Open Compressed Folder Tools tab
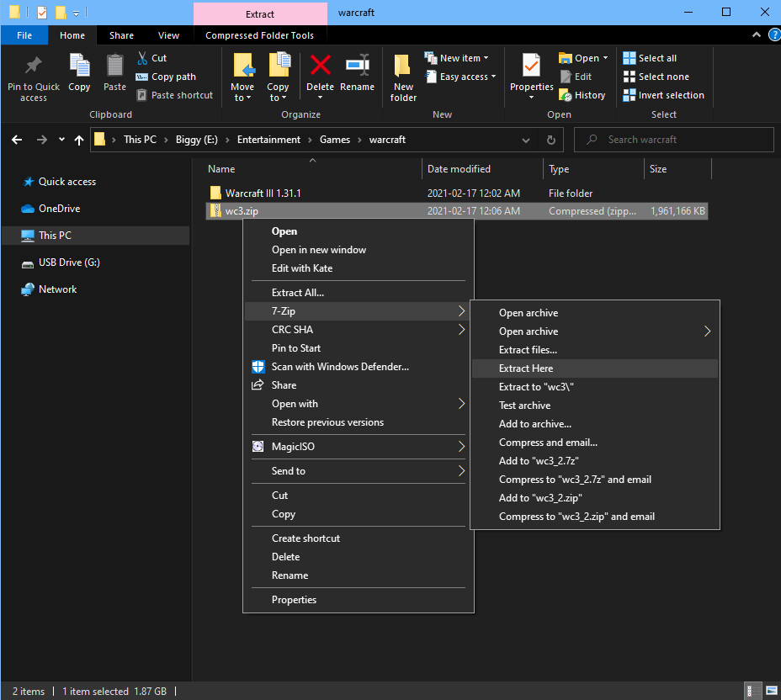The width and height of the screenshot is (781, 700). (259, 35)
